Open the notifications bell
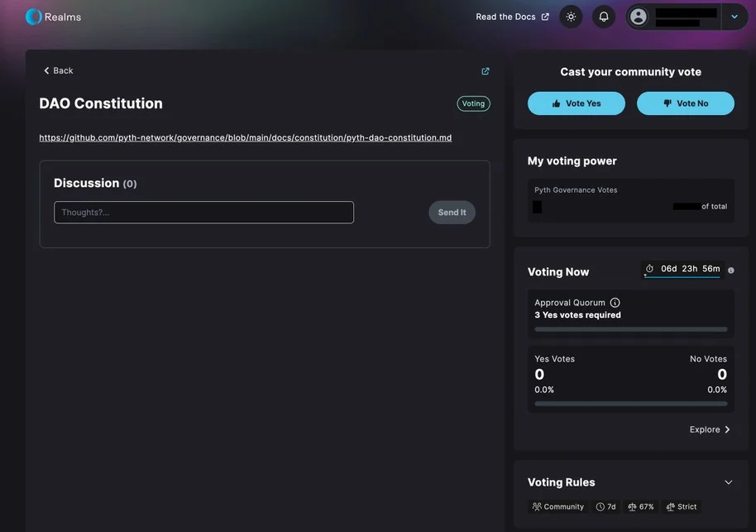The height and width of the screenshot is (532, 756). pyautogui.click(x=604, y=17)
